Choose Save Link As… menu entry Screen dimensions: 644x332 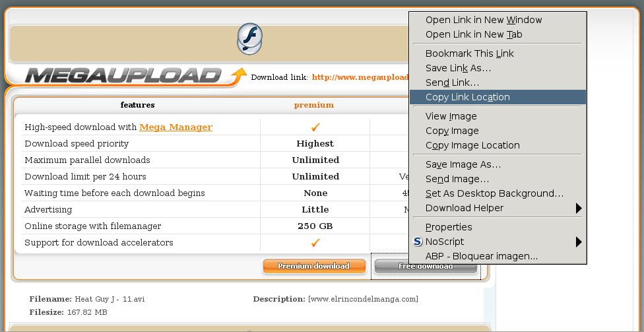pos(498,68)
